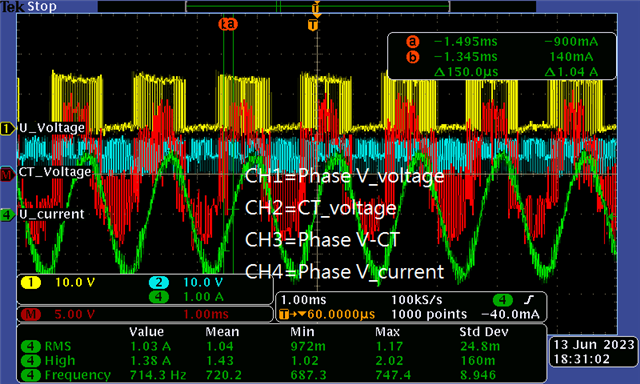The image size is (640, 384).
Task: Click the Frequency value 714.3 Hz
Action: pos(158,375)
